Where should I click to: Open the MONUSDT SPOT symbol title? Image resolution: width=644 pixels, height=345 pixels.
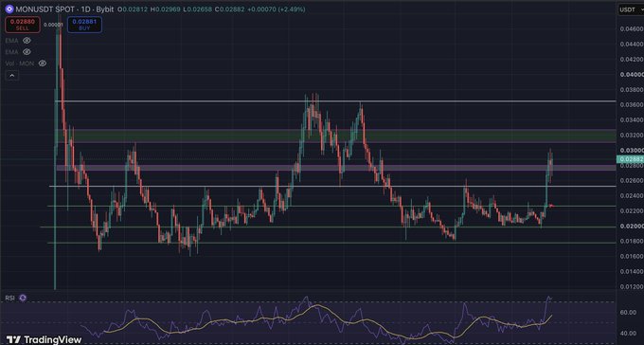[45, 9]
